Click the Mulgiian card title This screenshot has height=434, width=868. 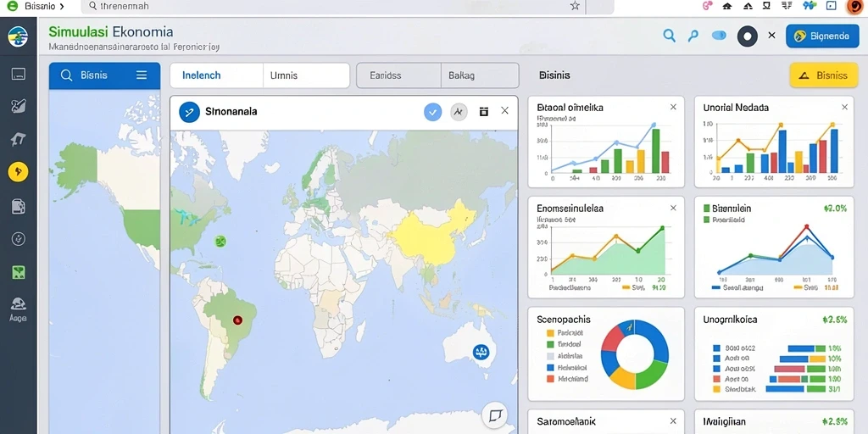click(x=726, y=421)
